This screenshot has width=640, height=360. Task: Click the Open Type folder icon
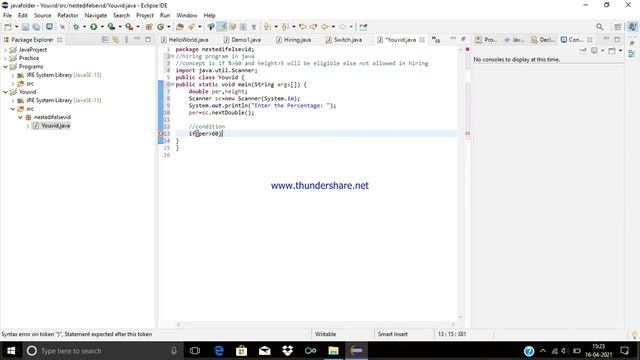pos(180,27)
